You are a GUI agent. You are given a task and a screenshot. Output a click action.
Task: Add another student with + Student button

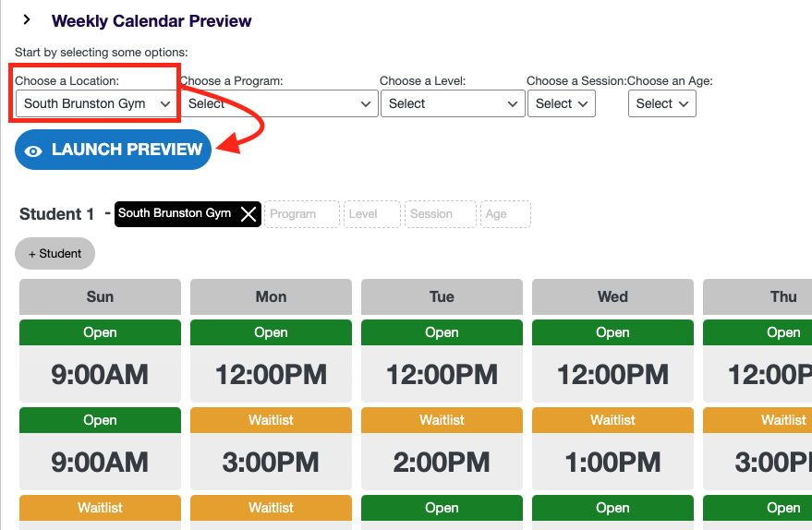tap(55, 253)
